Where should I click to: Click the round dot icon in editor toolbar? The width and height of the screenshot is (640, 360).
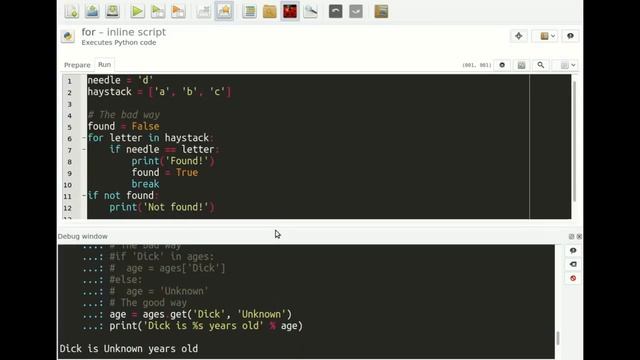click(502, 65)
